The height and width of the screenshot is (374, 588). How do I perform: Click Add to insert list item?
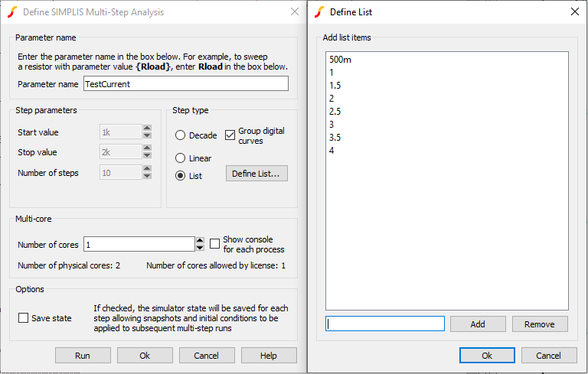click(x=478, y=324)
